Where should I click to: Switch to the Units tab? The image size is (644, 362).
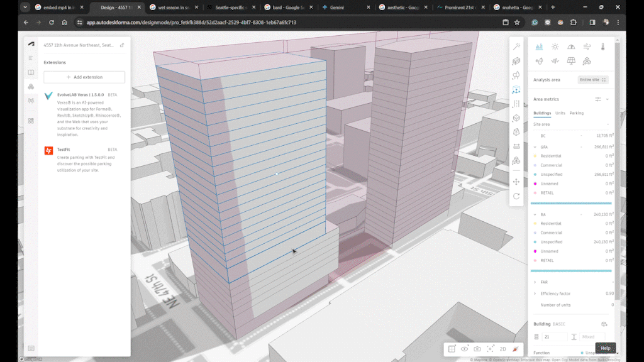[x=560, y=113]
